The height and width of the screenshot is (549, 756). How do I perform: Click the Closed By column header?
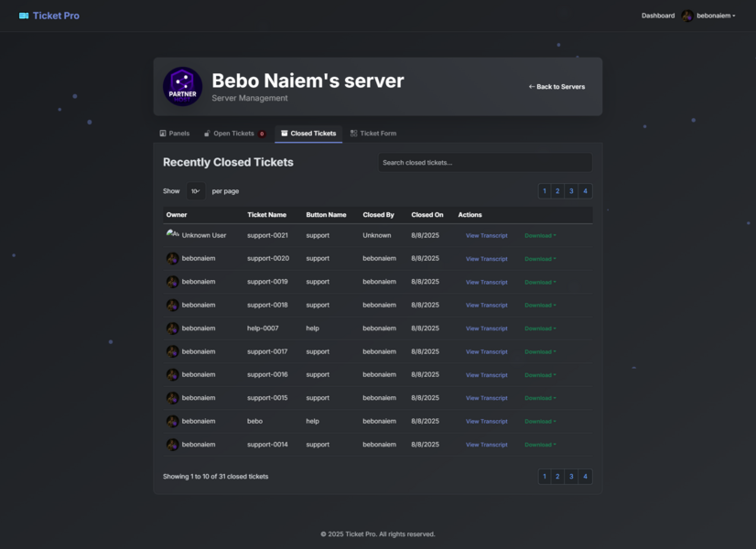379,215
